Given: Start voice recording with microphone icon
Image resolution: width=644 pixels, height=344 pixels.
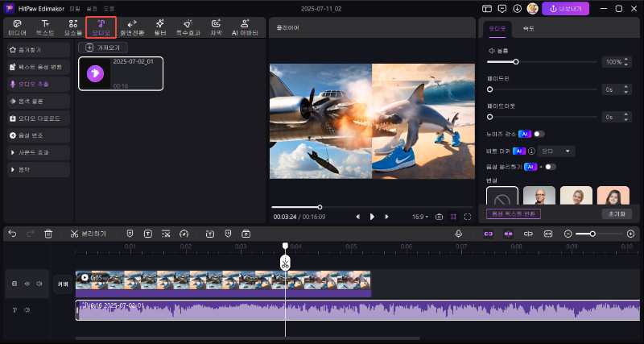Looking at the screenshot, I should coord(459,234).
